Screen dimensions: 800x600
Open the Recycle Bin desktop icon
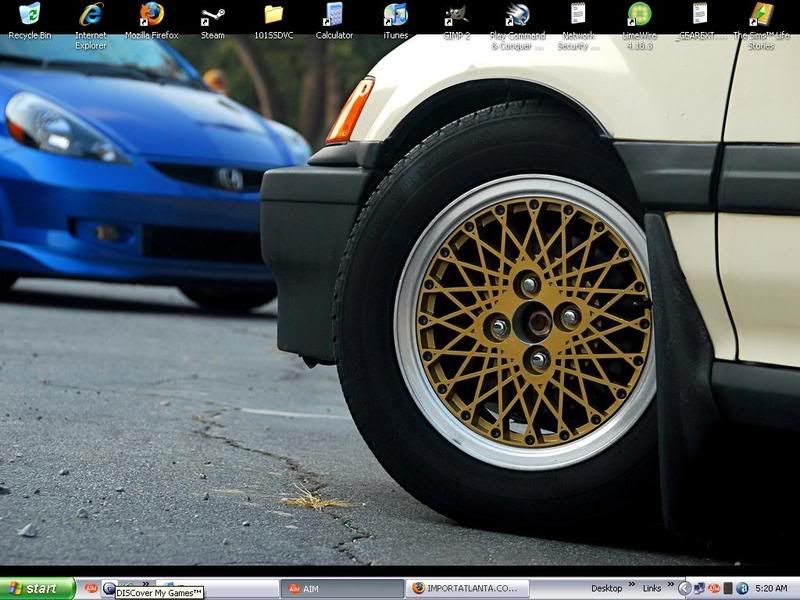pos(29,15)
